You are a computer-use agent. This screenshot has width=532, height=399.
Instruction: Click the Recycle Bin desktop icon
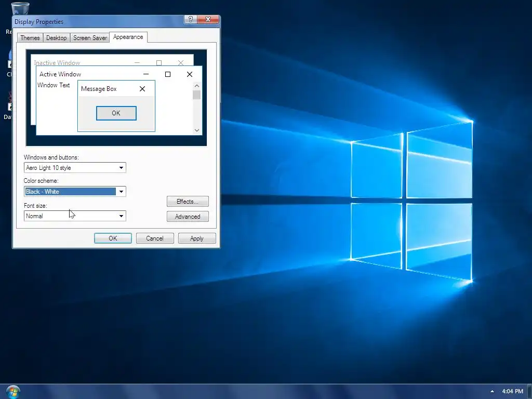(19, 8)
